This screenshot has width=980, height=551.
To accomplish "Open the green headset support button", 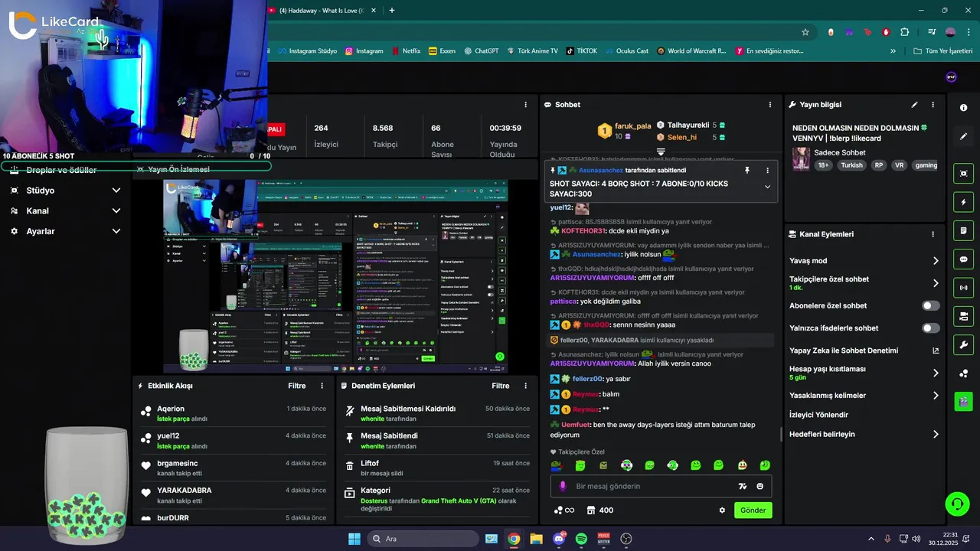I will [x=957, y=504].
